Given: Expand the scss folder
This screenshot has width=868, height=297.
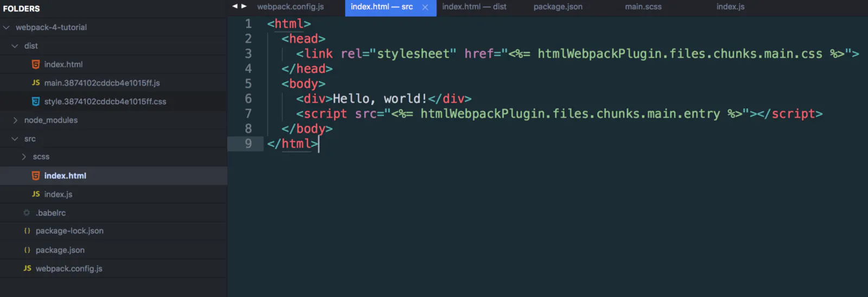Looking at the screenshot, I should (24, 156).
